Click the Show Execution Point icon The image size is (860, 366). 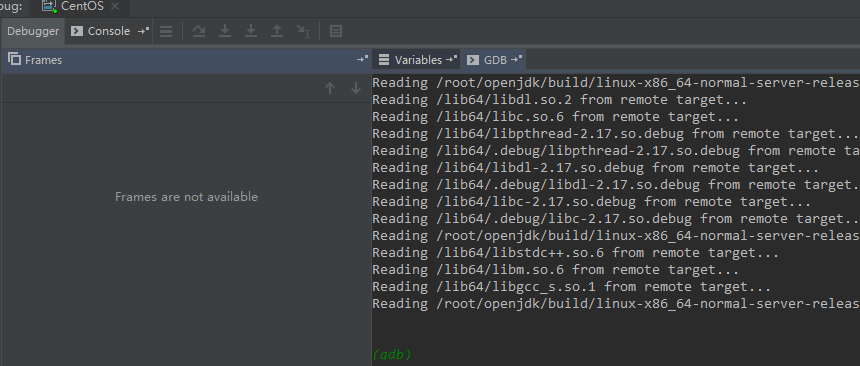click(166, 31)
